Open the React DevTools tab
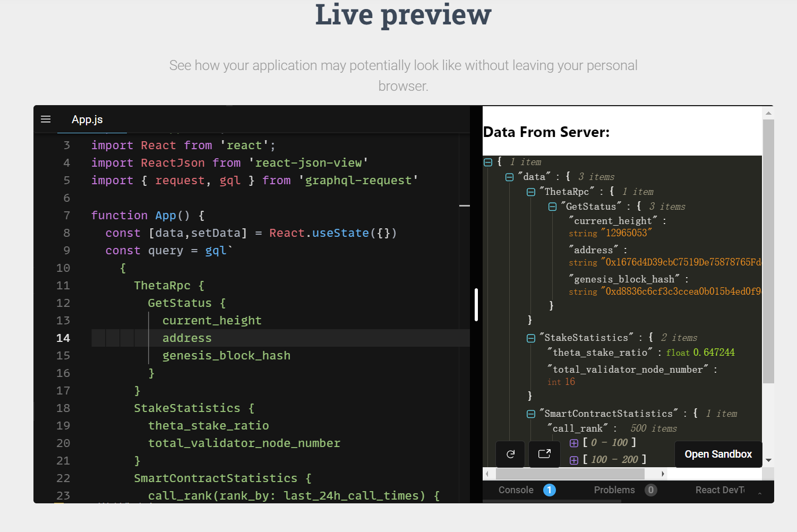The image size is (797, 532). 720,490
